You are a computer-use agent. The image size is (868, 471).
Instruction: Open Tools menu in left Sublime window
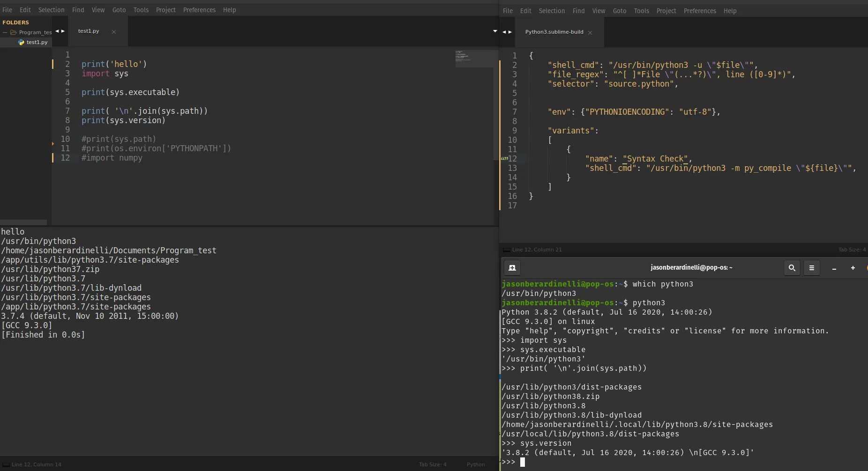(141, 10)
